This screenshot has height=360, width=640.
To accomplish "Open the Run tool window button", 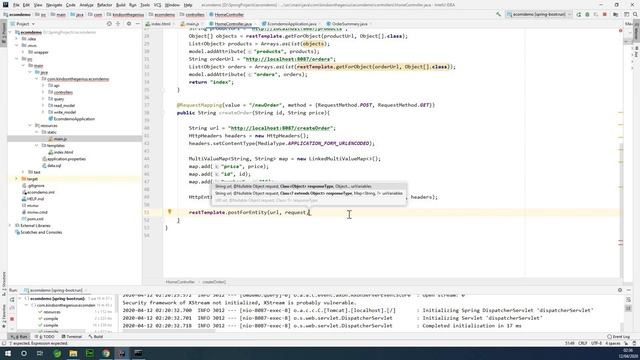I will [19, 337].
